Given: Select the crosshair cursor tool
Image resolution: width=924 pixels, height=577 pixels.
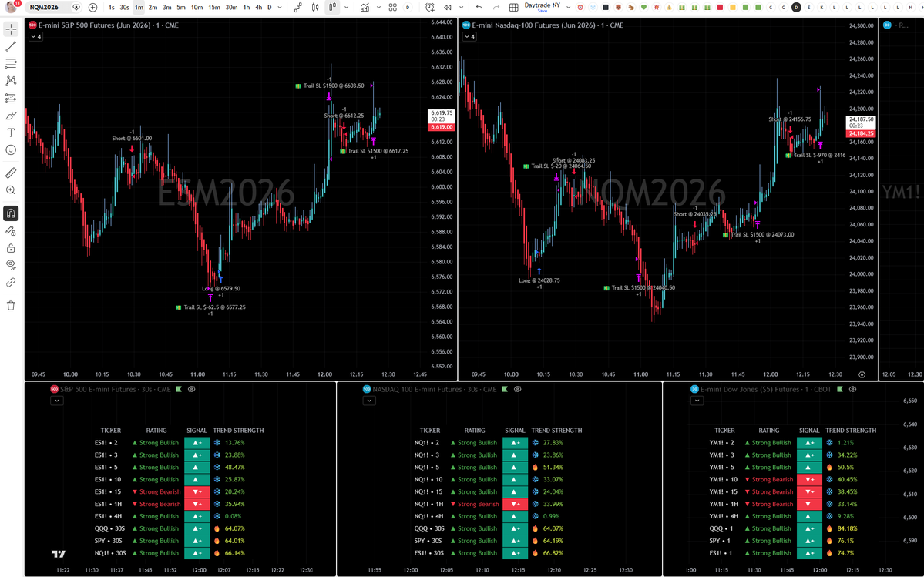Looking at the screenshot, I should click(x=11, y=29).
